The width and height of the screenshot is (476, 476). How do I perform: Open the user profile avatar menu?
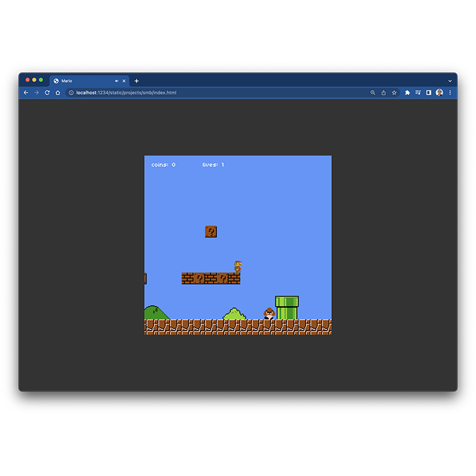click(439, 93)
